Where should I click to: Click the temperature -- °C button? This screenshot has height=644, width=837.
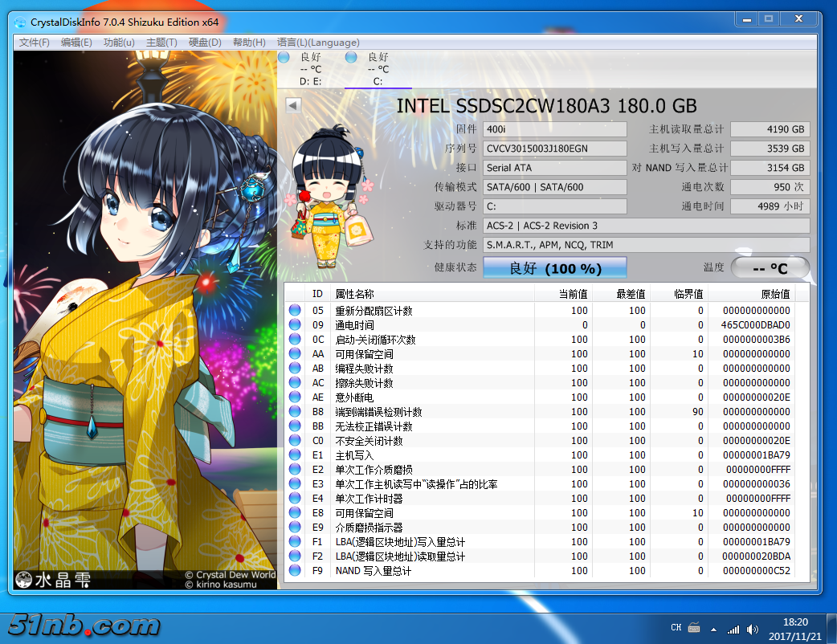coord(770,268)
